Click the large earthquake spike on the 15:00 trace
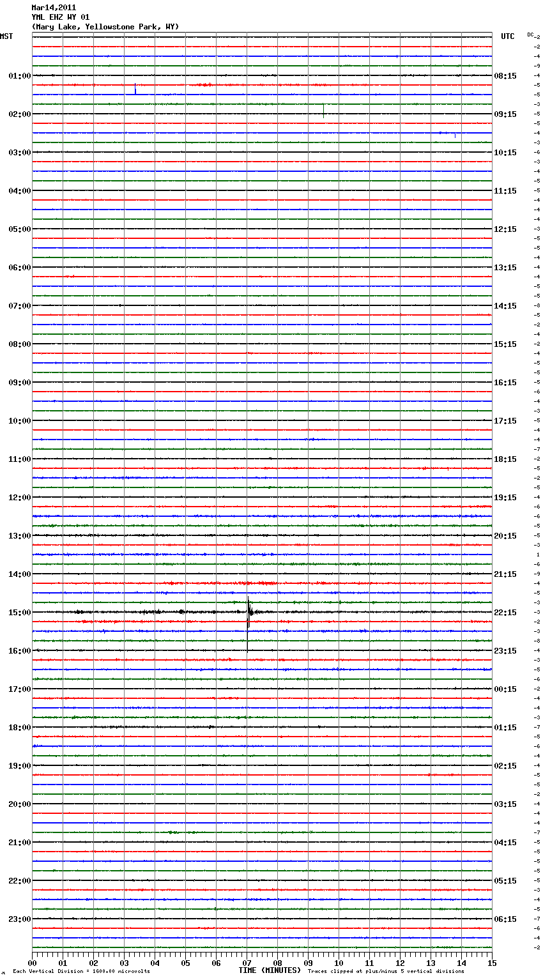Viewport: 543px width, 980px height. (249, 611)
